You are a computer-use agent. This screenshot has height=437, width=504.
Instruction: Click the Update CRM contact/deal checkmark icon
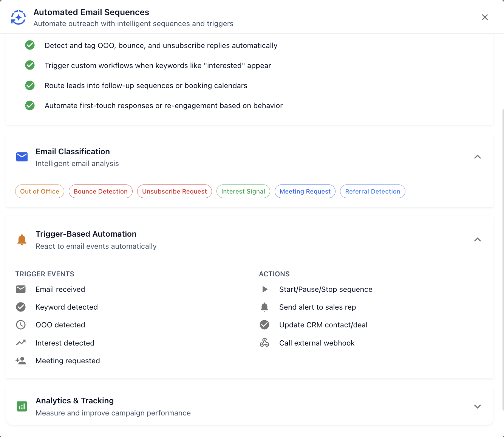click(264, 325)
